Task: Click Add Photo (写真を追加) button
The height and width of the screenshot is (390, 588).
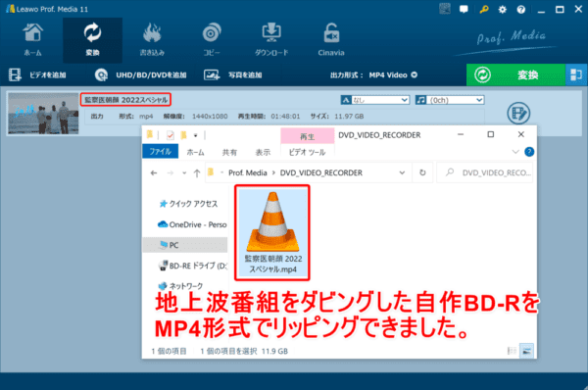Action: tap(233, 75)
